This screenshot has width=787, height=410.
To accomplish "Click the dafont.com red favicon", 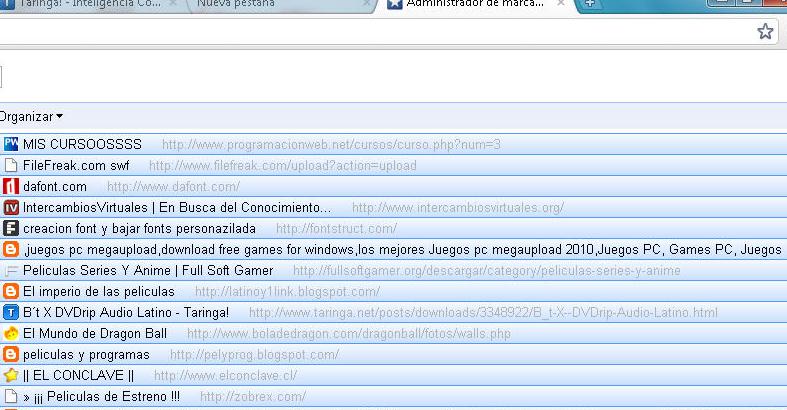I will tap(11, 187).
